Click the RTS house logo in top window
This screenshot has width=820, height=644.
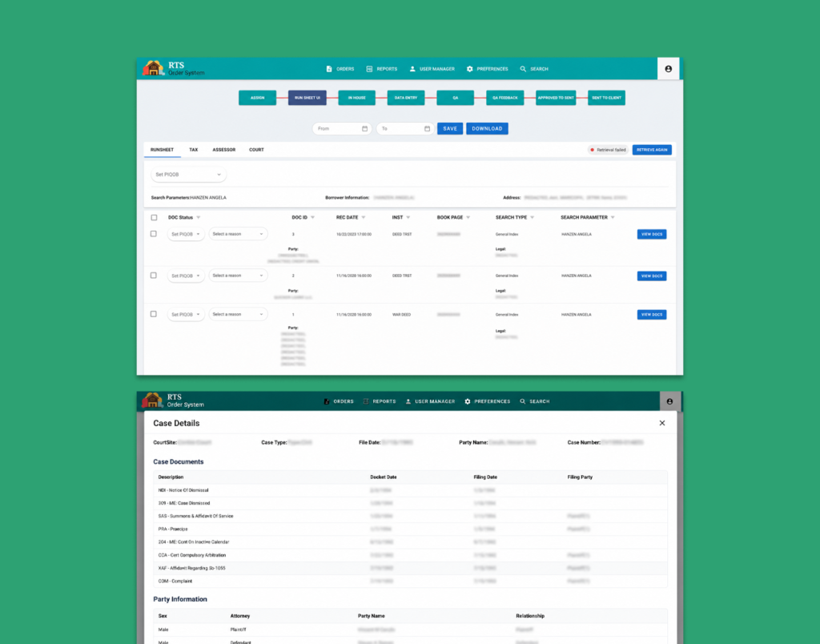(x=153, y=68)
